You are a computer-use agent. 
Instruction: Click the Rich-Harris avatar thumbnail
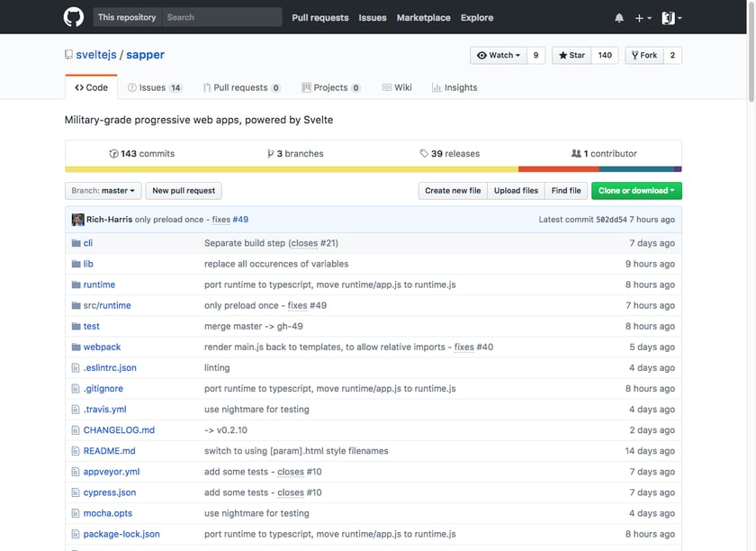[x=77, y=220]
